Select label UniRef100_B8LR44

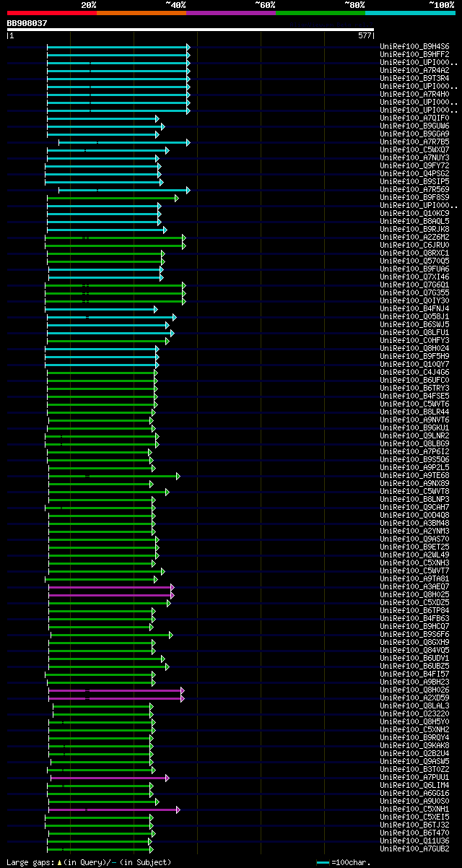tap(414, 412)
